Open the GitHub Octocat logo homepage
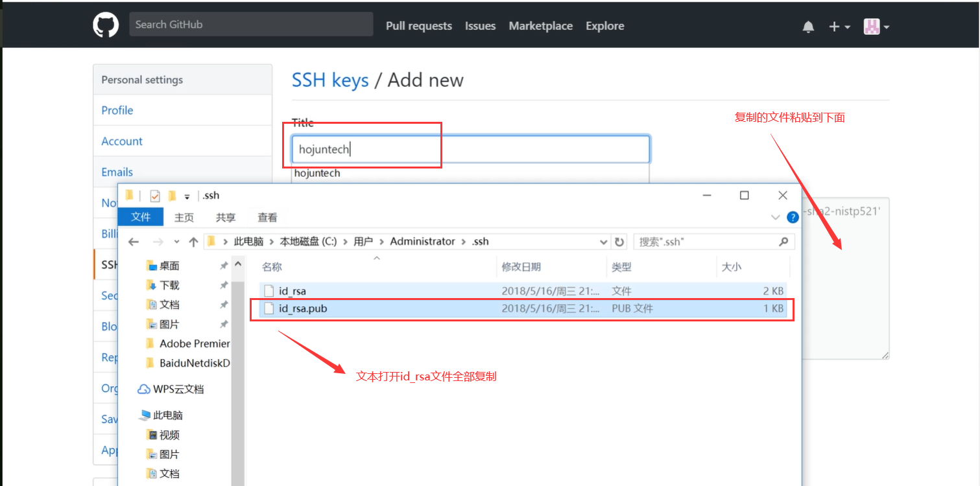This screenshot has height=486, width=980. point(106,25)
